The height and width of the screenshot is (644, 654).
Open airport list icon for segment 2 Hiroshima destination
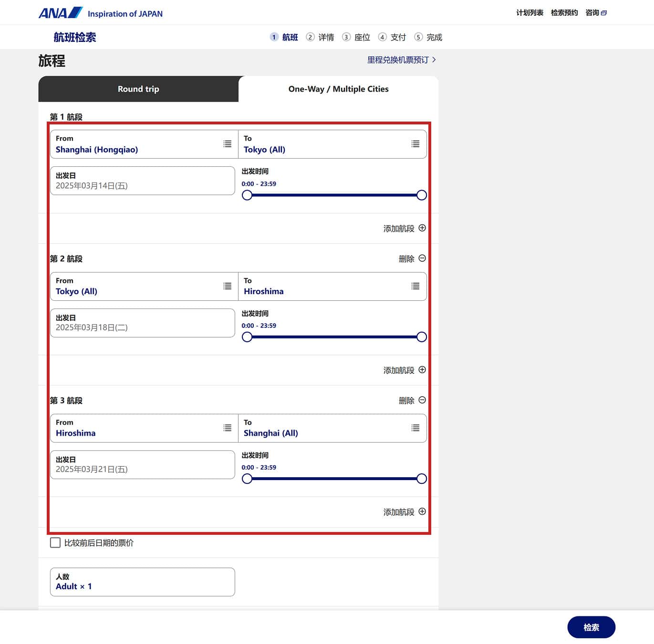(415, 286)
